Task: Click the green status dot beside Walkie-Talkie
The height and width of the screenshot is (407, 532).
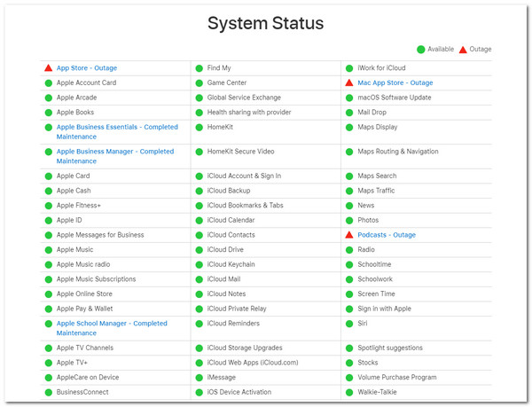Action: (x=349, y=393)
